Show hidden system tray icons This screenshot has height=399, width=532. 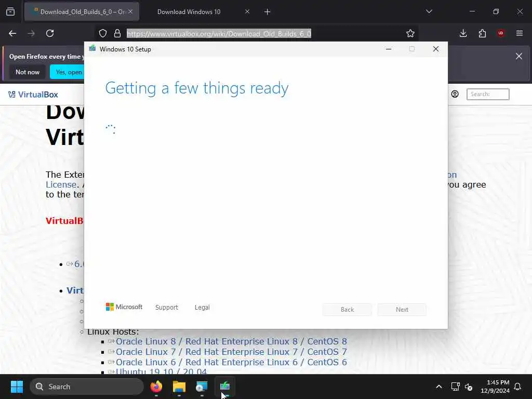point(438,387)
